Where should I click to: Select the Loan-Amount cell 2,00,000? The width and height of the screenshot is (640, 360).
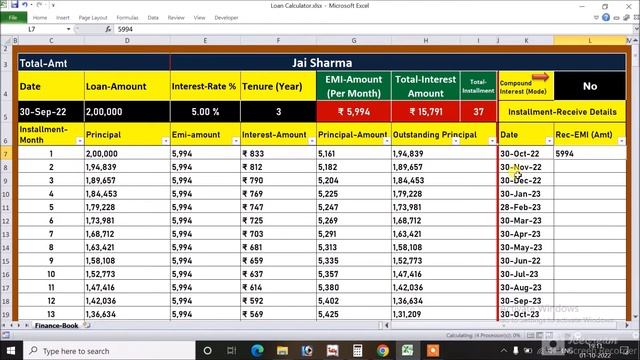(x=127, y=112)
